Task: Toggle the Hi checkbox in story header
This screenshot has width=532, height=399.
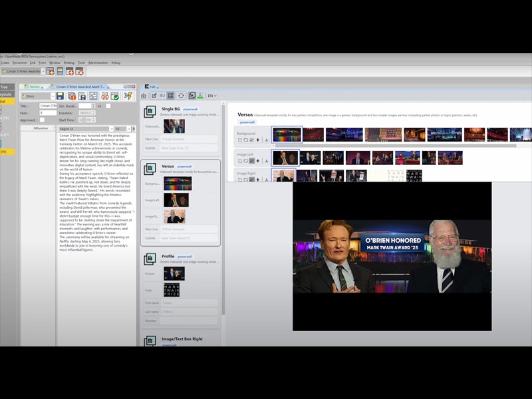Action: click(x=108, y=106)
